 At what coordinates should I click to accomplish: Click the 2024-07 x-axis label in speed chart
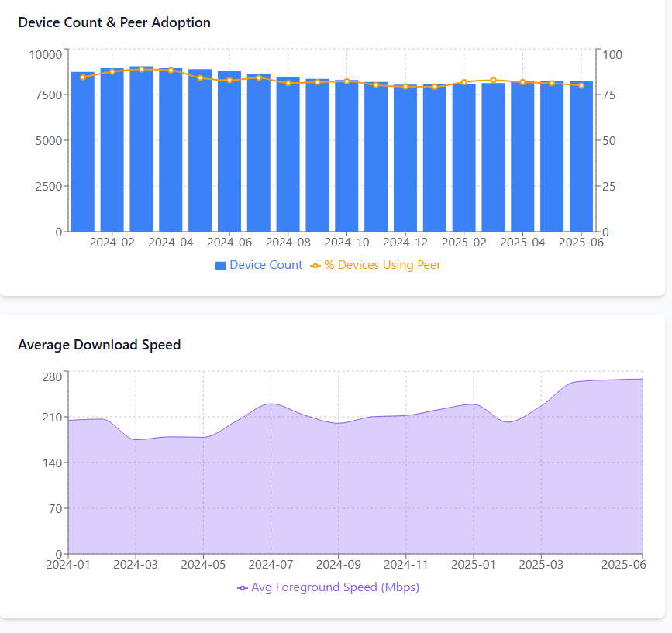pyautogui.click(x=271, y=566)
